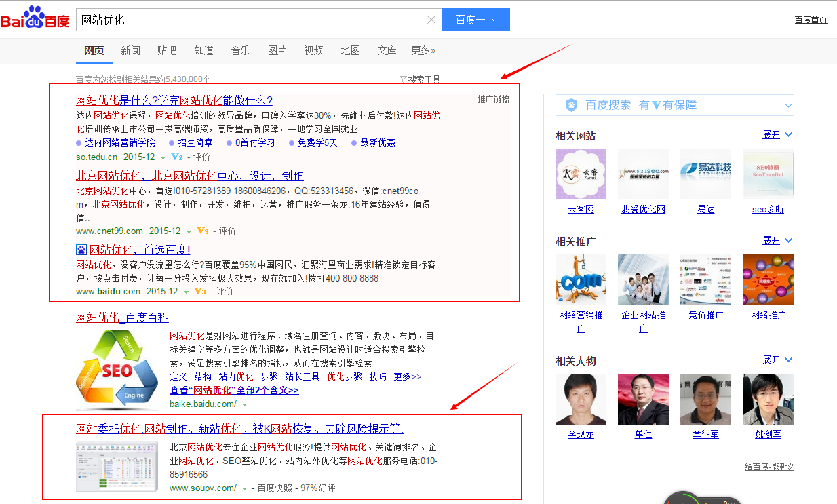Open the 图片 tab

277,50
